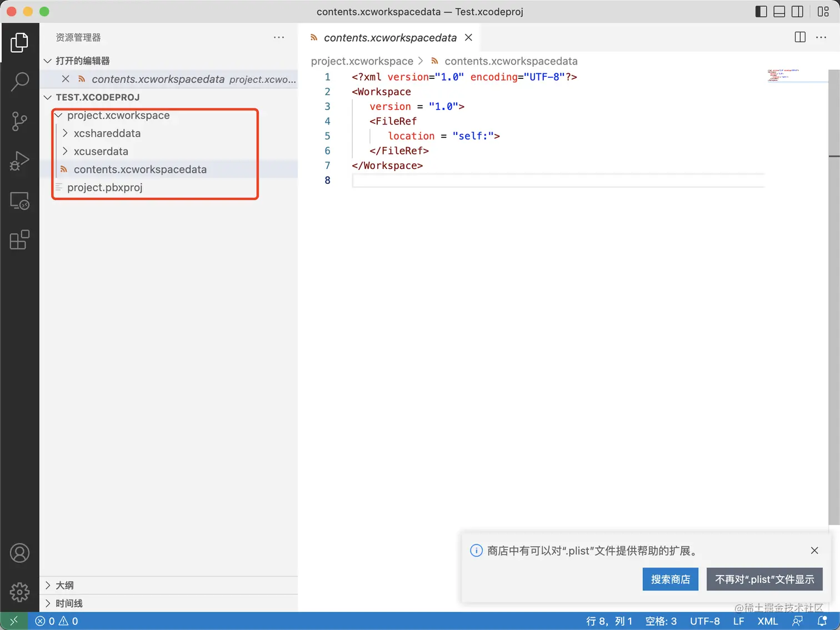Click the feedback icon in status bar
Viewport: 840px width, 630px height.
(x=797, y=621)
